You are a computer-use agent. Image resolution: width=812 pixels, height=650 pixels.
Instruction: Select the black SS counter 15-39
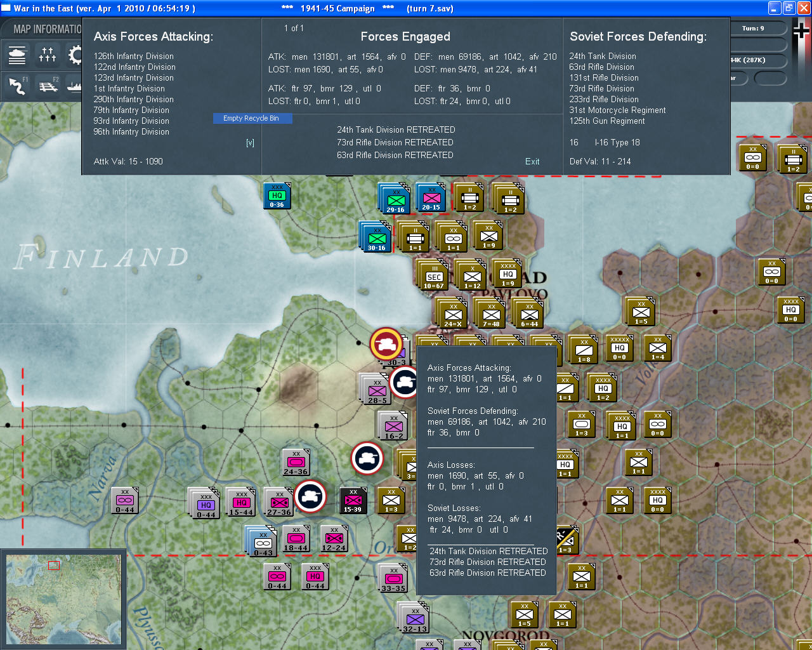(353, 501)
